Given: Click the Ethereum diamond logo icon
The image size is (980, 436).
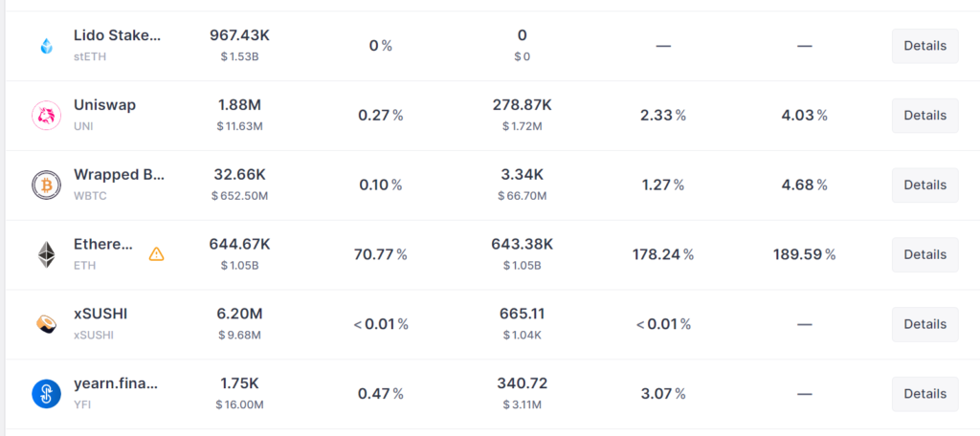Looking at the screenshot, I should point(46,254).
